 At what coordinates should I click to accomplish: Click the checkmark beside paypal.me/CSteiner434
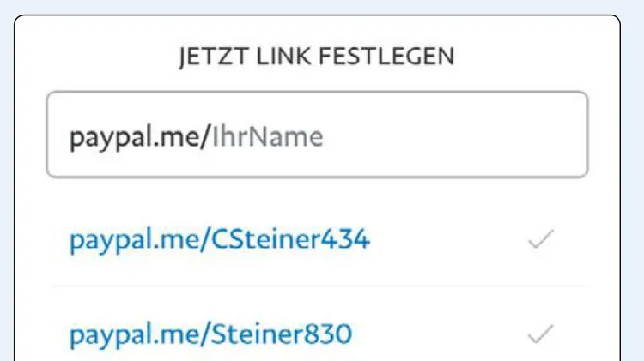pos(541,238)
